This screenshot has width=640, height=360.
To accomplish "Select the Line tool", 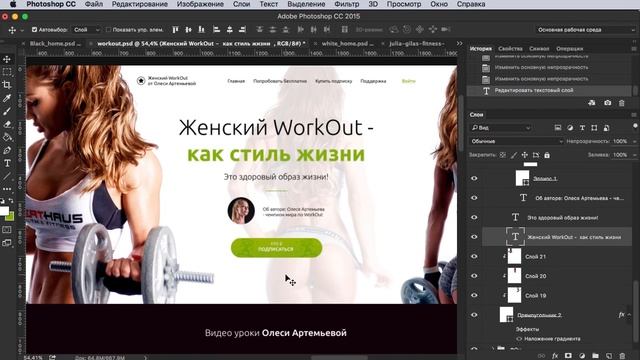I will 7,176.
